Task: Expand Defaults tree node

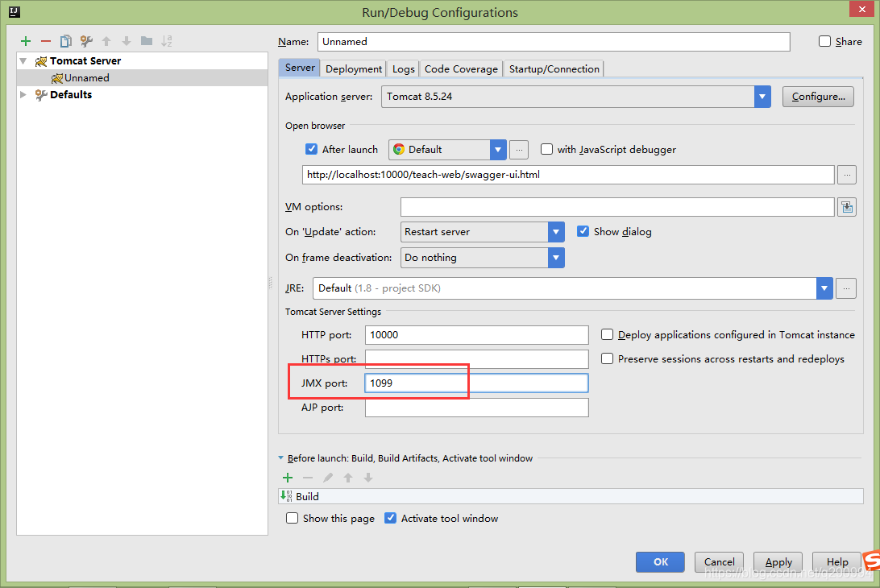Action: pyautogui.click(x=23, y=94)
